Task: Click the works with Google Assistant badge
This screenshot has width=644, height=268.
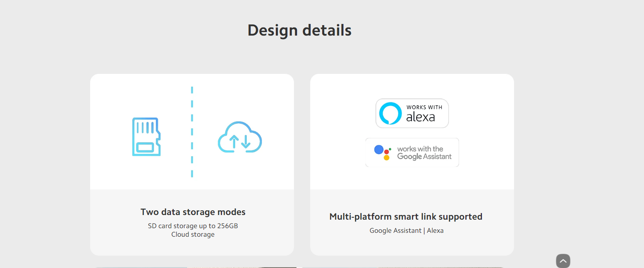Action: point(412,152)
